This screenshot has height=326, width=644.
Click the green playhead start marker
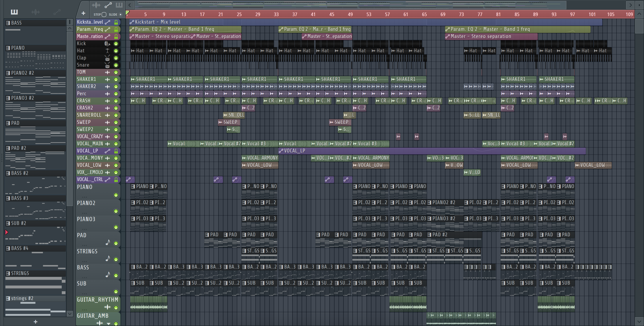tap(127, 13)
